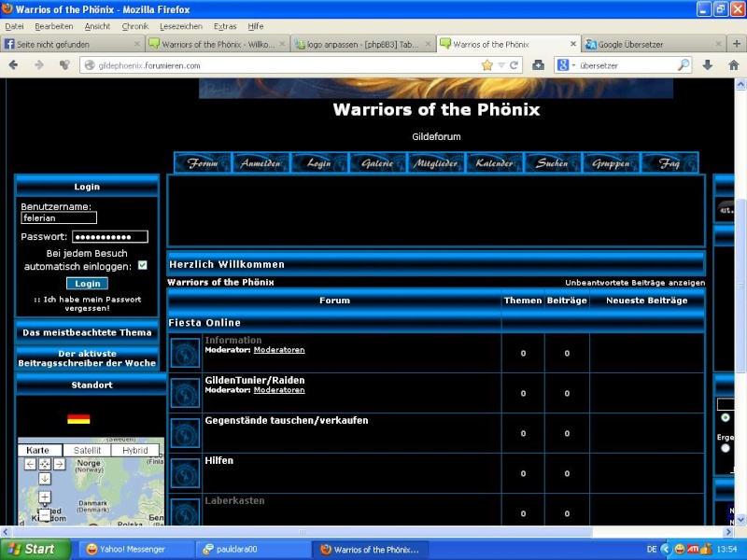Bookmark this page with the star icon
747x560 pixels.
click(486, 65)
